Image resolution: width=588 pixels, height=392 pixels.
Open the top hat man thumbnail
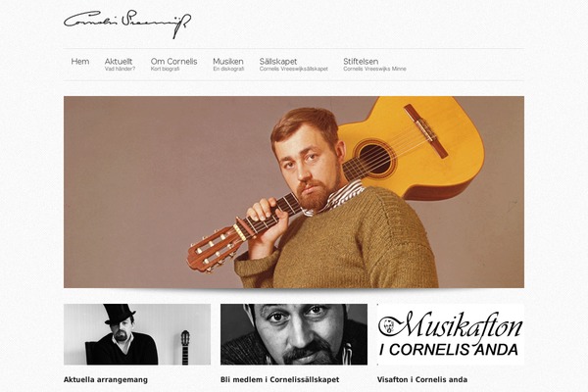click(137, 334)
